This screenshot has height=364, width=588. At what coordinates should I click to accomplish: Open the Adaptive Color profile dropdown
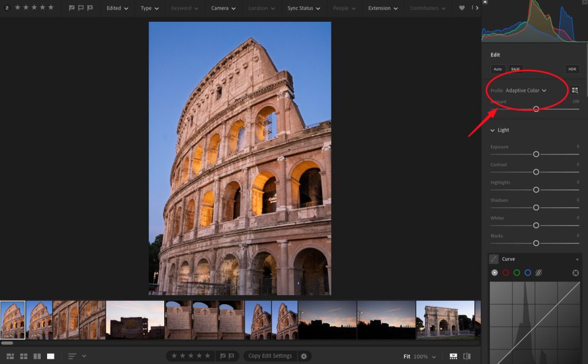point(525,90)
